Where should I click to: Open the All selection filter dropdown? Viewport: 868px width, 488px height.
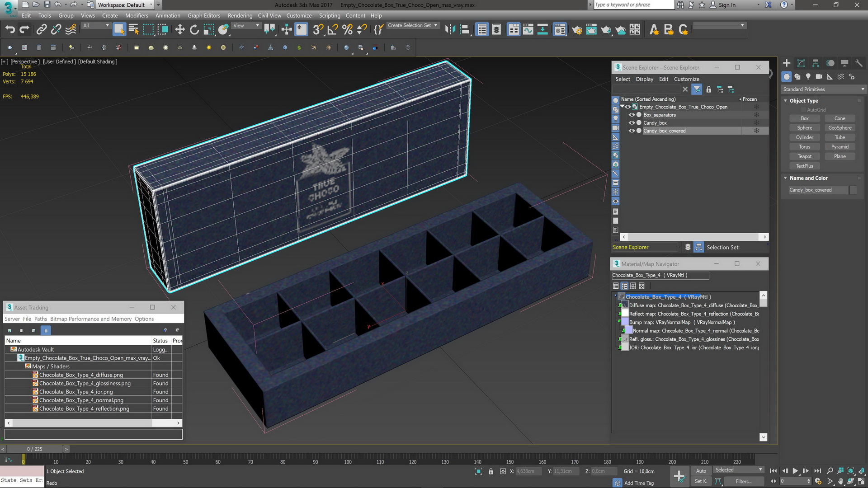click(x=96, y=26)
